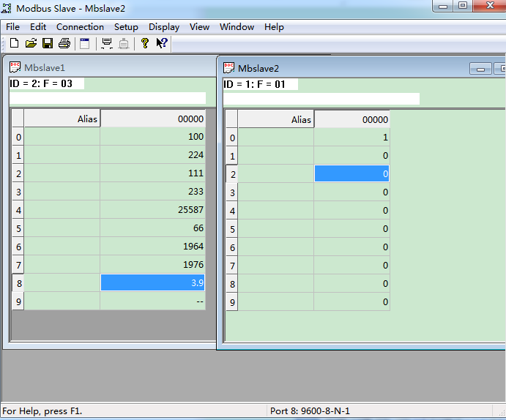Open the Help menu
The height and width of the screenshot is (420, 506).
coord(274,27)
